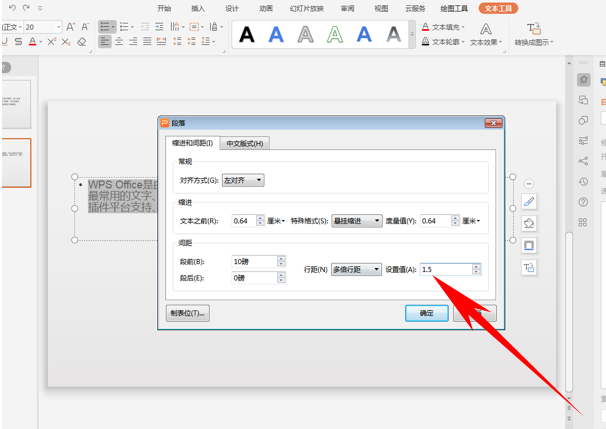Click the 确定 button in dialog

(x=426, y=313)
